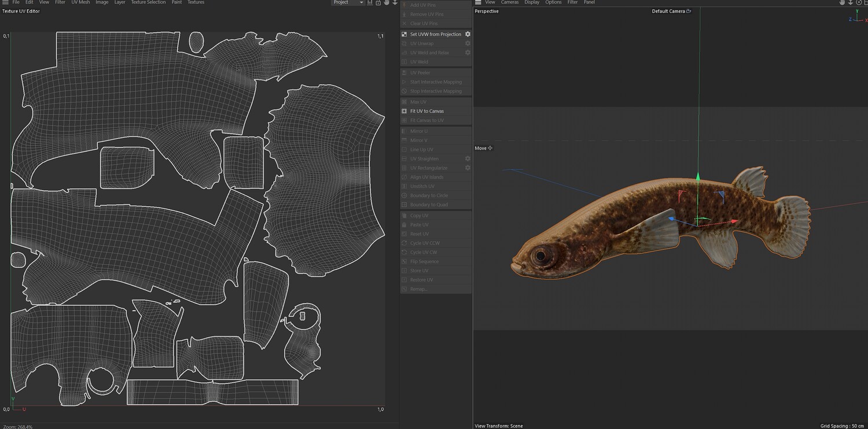Image resolution: width=868 pixels, height=429 pixels.
Task: Click the Store UV command
Action: pyautogui.click(x=436, y=271)
